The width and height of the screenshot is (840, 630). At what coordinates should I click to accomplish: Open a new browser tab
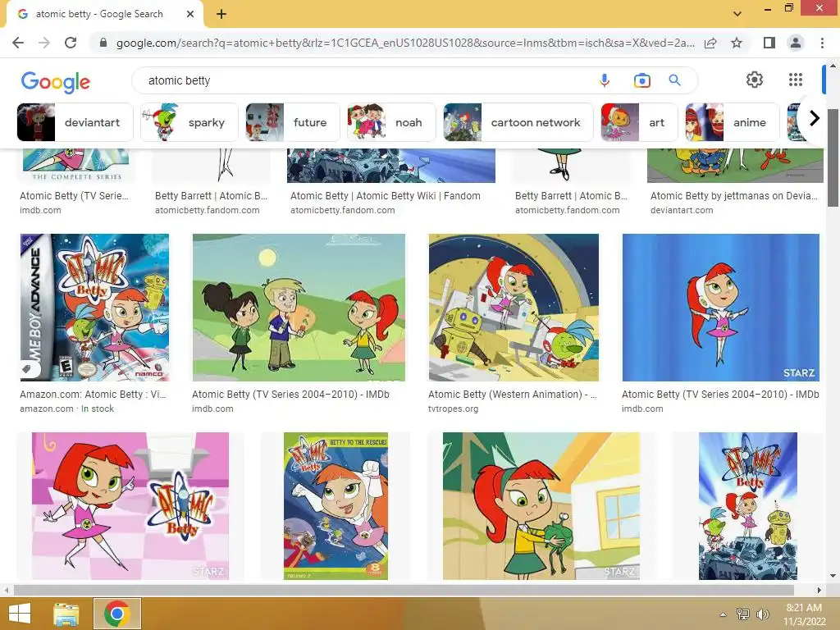coord(221,14)
